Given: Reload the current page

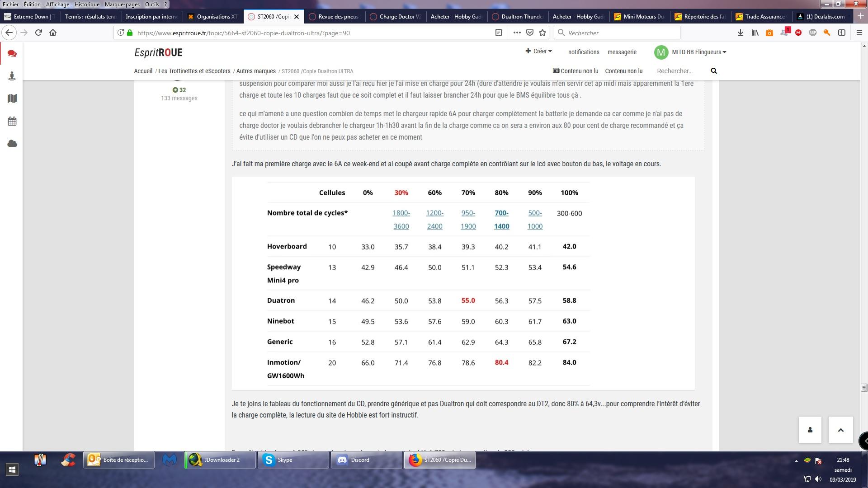Looking at the screenshot, I should pyautogui.click(x=39, y=33).
